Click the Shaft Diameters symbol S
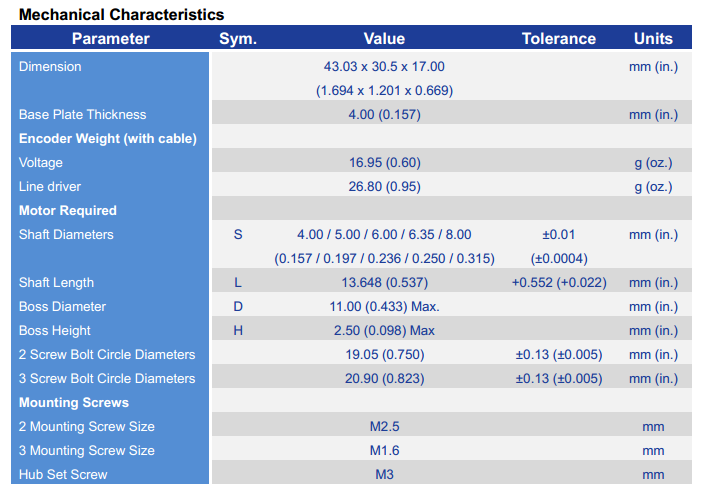 pyautogui.click(x=238, y=235)
